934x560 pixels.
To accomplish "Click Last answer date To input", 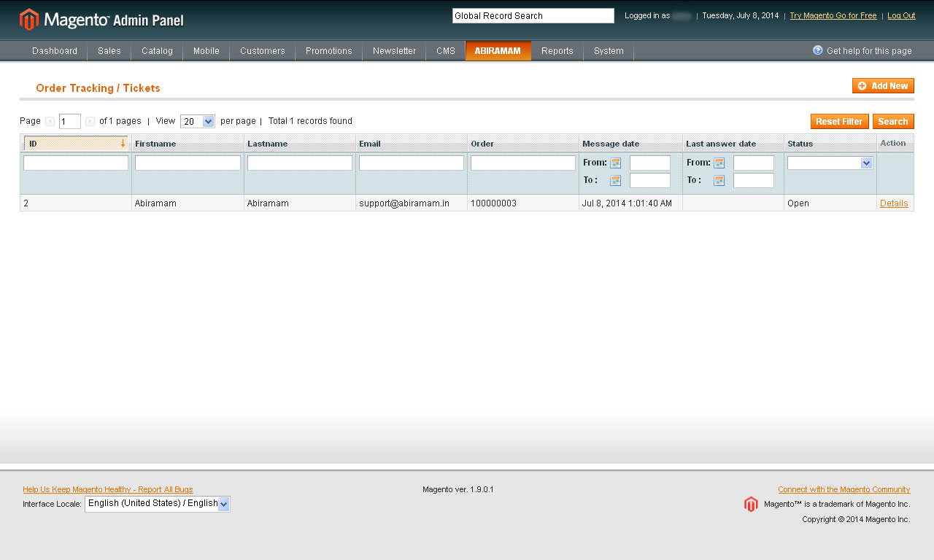I will [754, 180].
